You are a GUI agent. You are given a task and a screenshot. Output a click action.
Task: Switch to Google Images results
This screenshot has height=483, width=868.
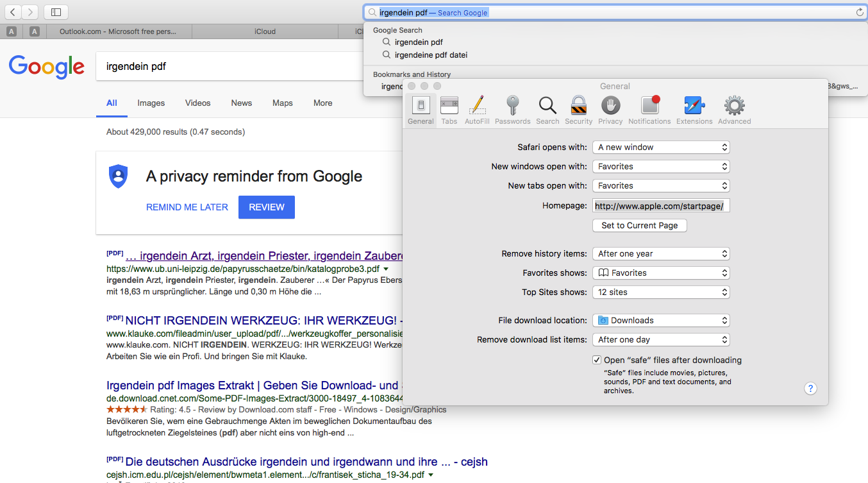(x=151, y=103)
